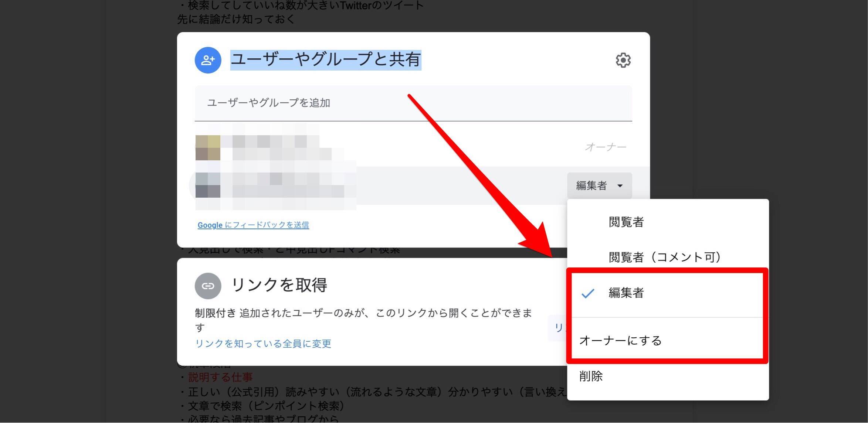Select 閲覧者 from the role menu
The height and width of the screenshot is (423, 868).
tap(626, 222)
